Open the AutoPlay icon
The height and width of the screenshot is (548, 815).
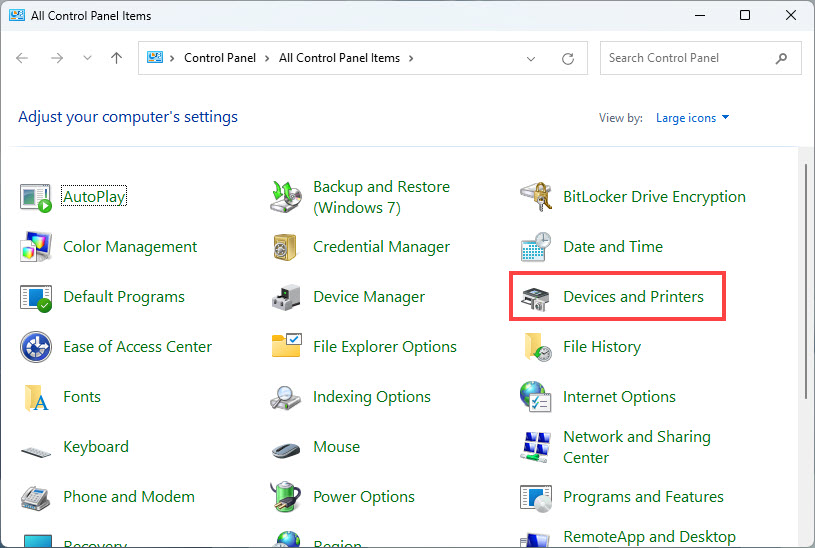tap(36, 197)
